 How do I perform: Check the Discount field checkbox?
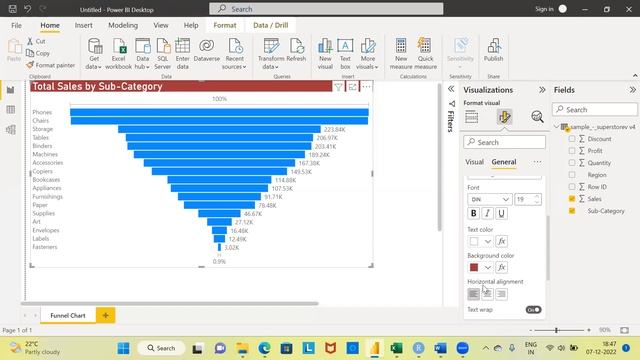[x=572, y=139]
